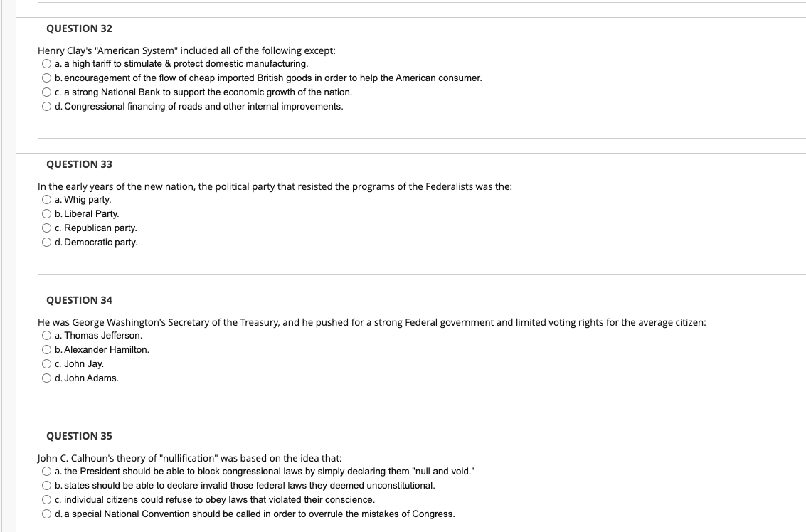Select John Jay radio button

(46, 364)
